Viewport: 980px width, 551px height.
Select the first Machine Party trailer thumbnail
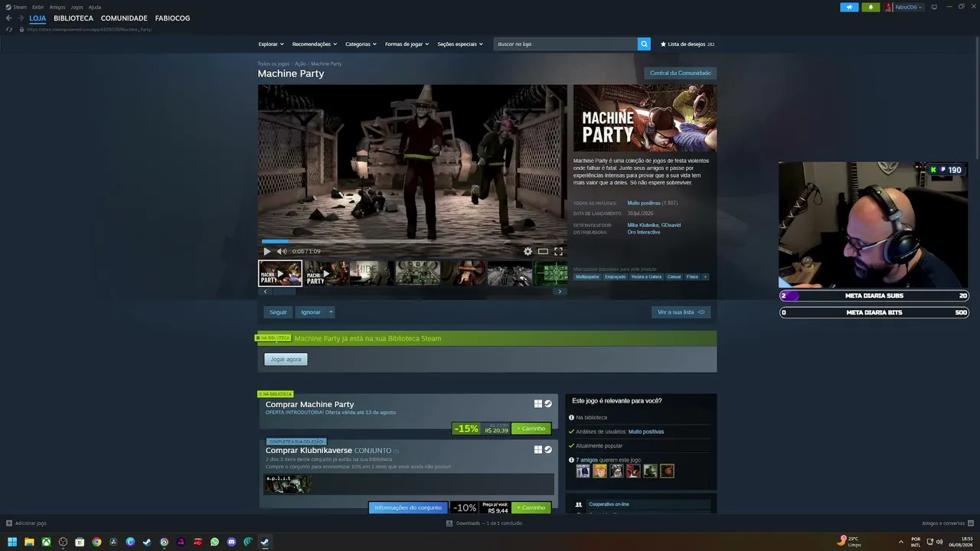click(x=279, y=273)
